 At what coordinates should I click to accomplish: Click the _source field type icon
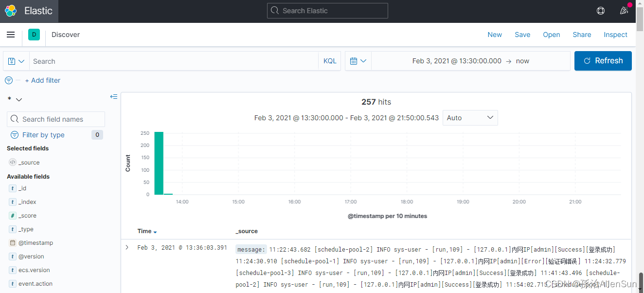click(x=13, y=163)
